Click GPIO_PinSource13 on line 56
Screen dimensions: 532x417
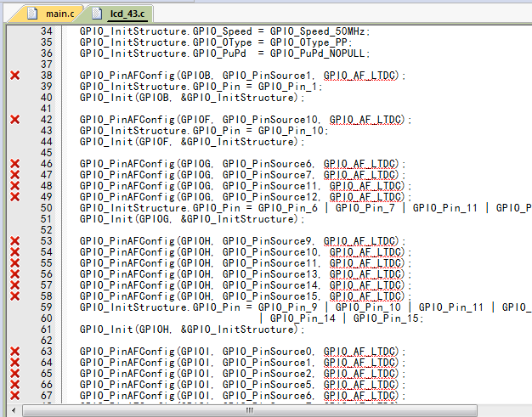coord(269,274)
